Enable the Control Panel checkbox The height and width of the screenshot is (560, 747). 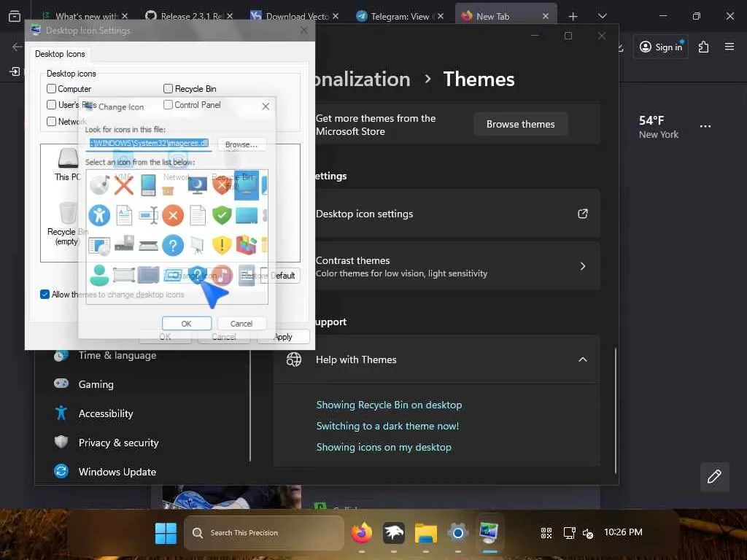(168, 104)
